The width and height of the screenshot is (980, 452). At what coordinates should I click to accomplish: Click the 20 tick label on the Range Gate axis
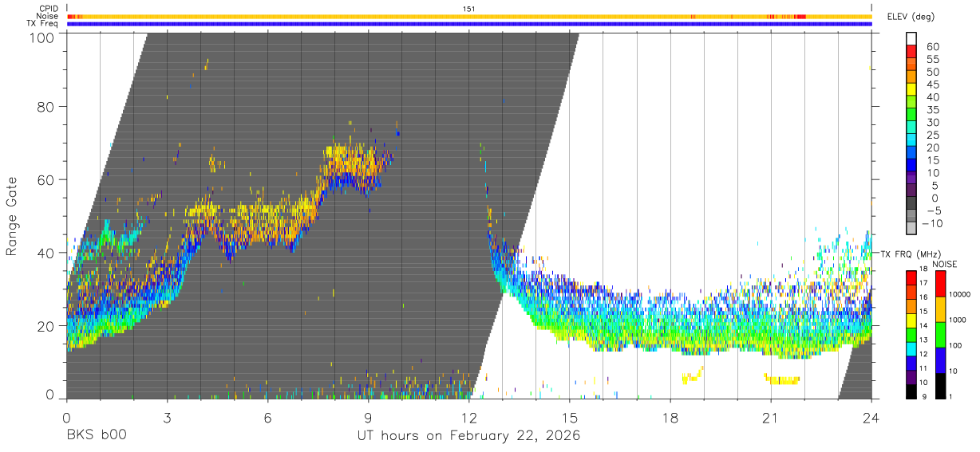point(47,325)
